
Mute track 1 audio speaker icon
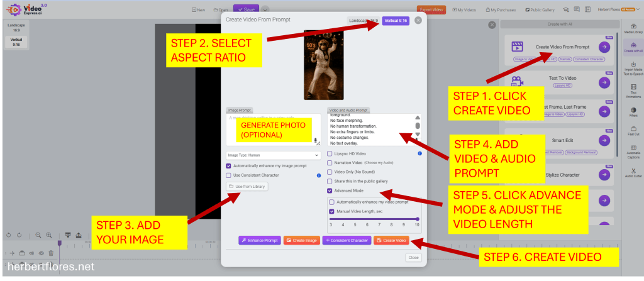tap(31, 253)
